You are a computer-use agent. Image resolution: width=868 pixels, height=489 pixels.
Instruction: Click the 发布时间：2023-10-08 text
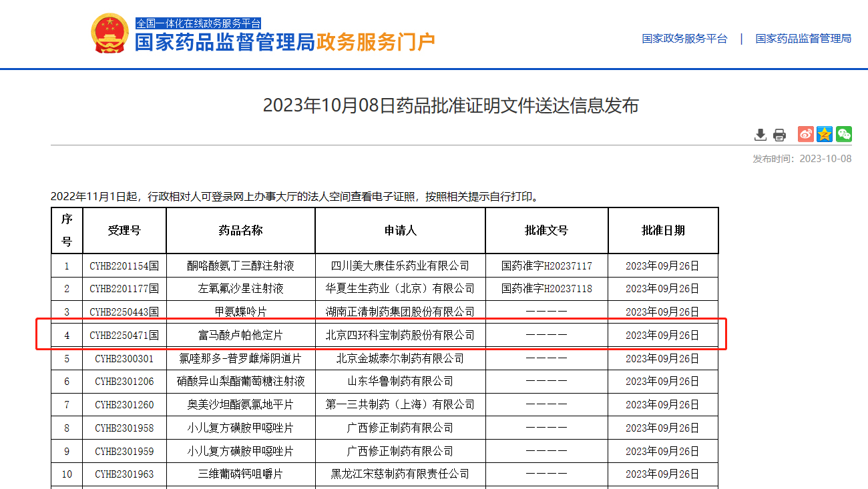(x=802, y=159)
